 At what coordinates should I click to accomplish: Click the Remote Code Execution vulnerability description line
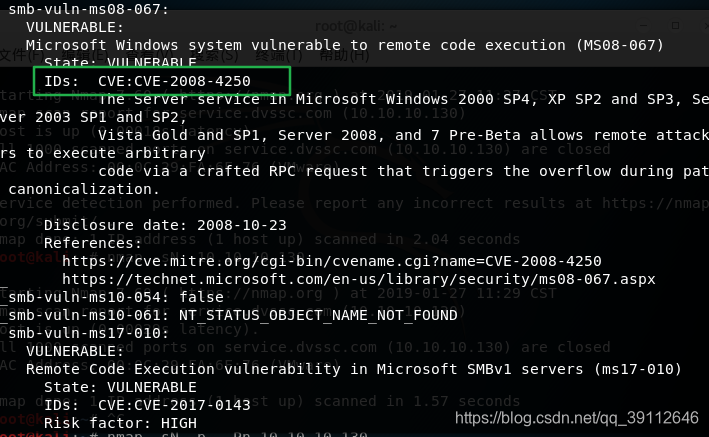point(354,369)
